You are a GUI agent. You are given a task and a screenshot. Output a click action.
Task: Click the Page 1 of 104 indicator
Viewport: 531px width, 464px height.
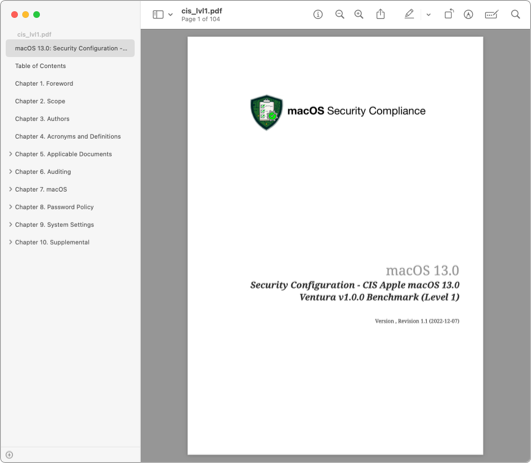(200, 19)
